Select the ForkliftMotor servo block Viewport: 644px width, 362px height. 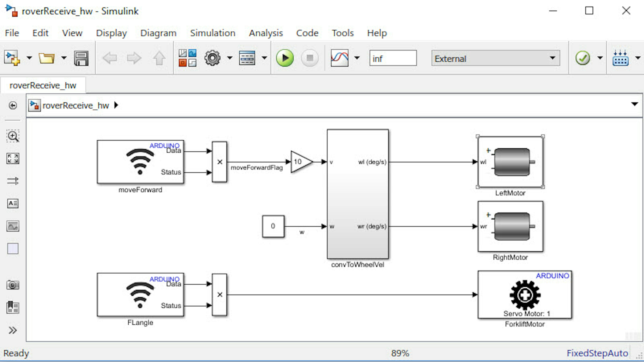525,295
